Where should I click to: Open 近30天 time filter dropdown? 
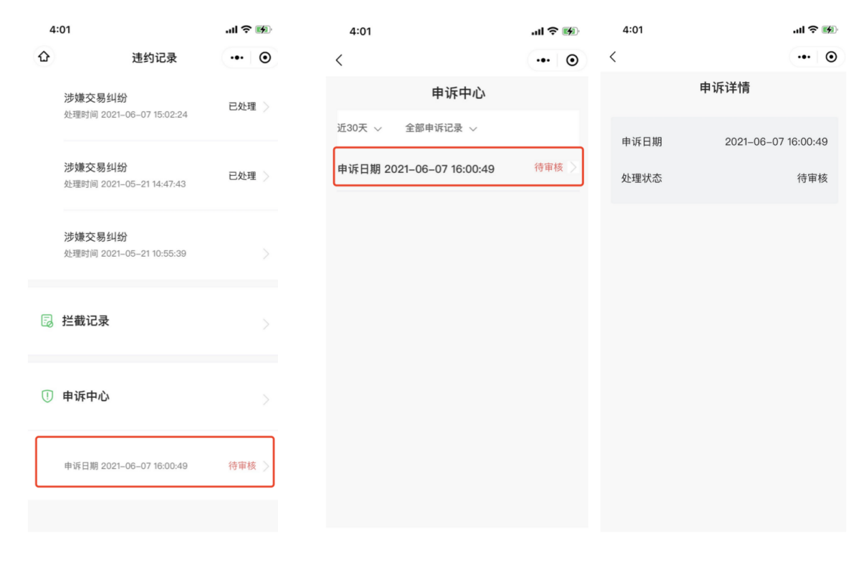click(359, 128)
